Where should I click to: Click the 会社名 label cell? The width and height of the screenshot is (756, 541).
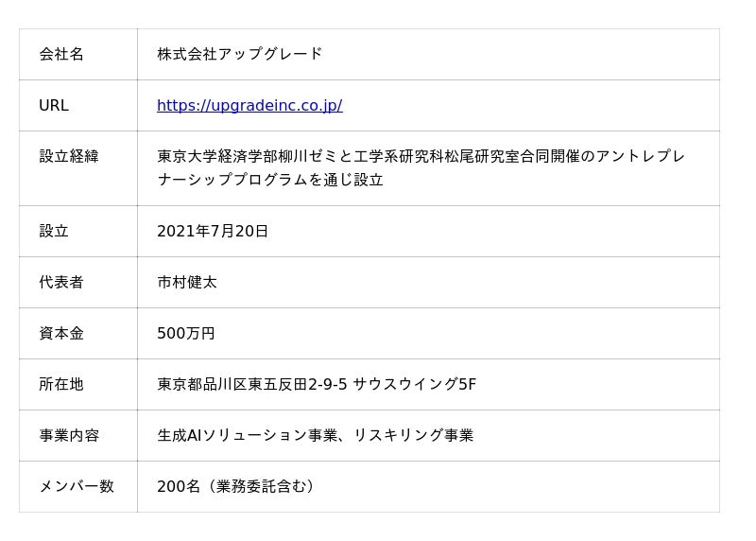coord(61,55)
